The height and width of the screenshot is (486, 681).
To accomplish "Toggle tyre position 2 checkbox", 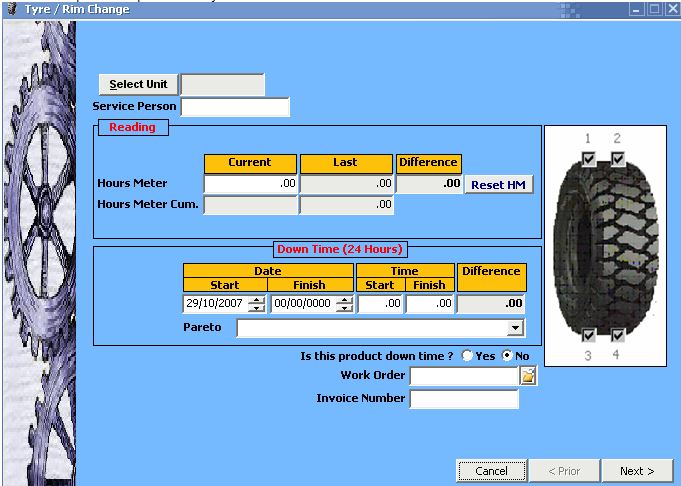I will [x=618, y=159].
